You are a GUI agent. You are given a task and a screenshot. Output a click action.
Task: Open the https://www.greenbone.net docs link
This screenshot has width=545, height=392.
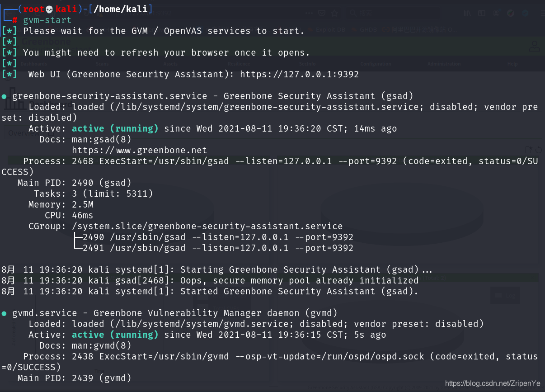[139, 150]
